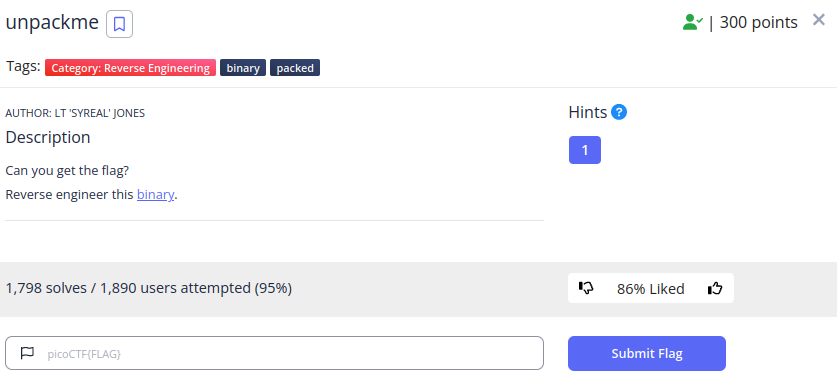This screenshot has height=380, width=837.
Task: Bookmark the unpackme challenge
Action: point(120,24)
